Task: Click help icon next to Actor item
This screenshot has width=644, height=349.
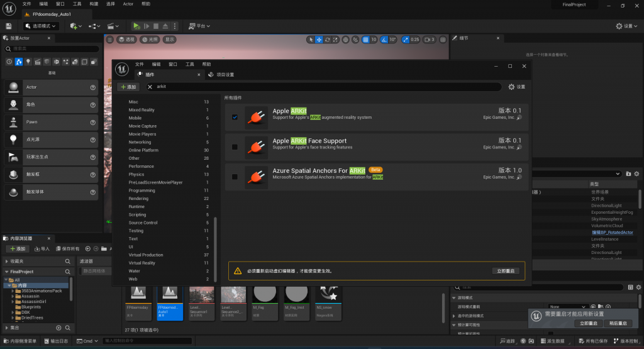Action: pos(93,87)
